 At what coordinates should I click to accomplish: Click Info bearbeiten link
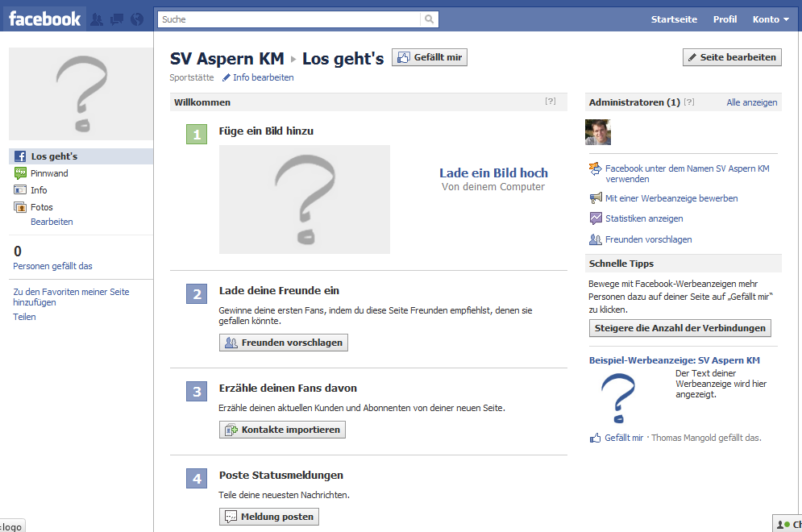(258, 77)
